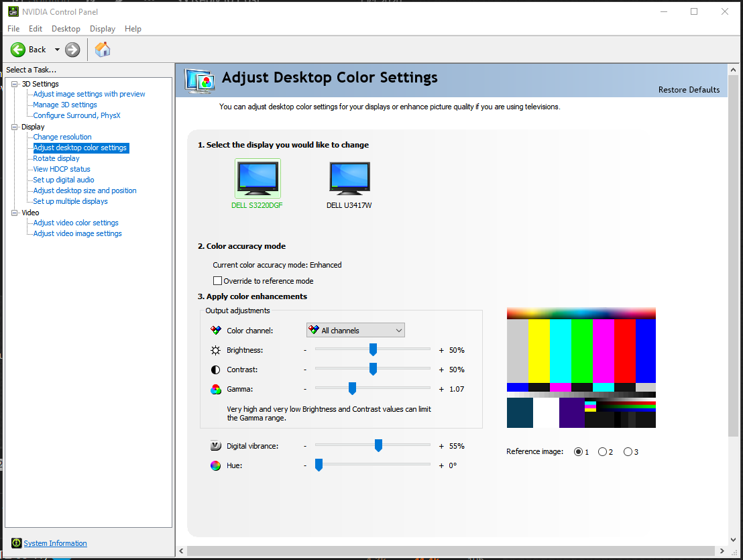Screen dimensions: 743x560
Task: Open Manage 3D settings
Action: tap(65, 105)
